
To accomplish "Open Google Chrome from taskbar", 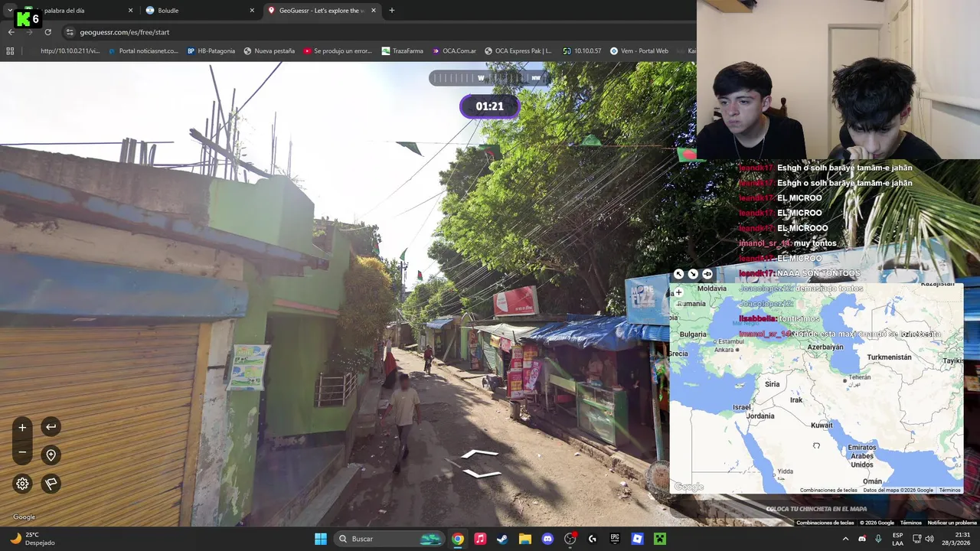I will point(457,539).
